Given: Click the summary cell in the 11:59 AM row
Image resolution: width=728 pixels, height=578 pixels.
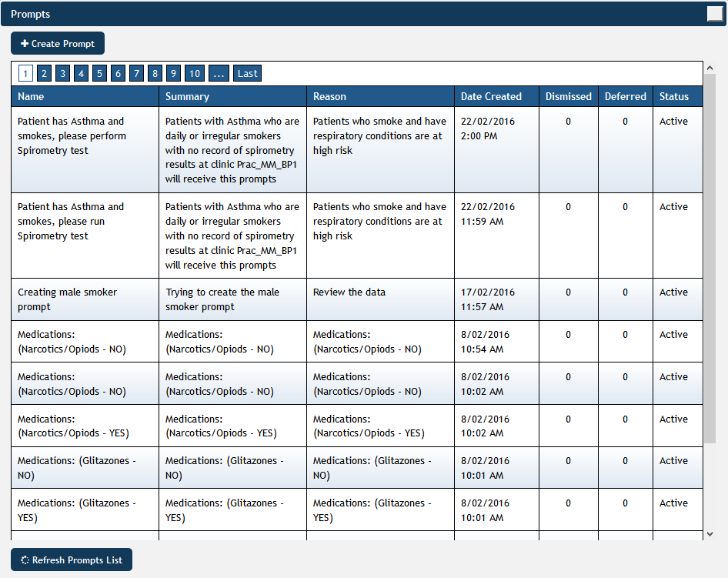Looking at the screenshot, I should tap(232, 236).
